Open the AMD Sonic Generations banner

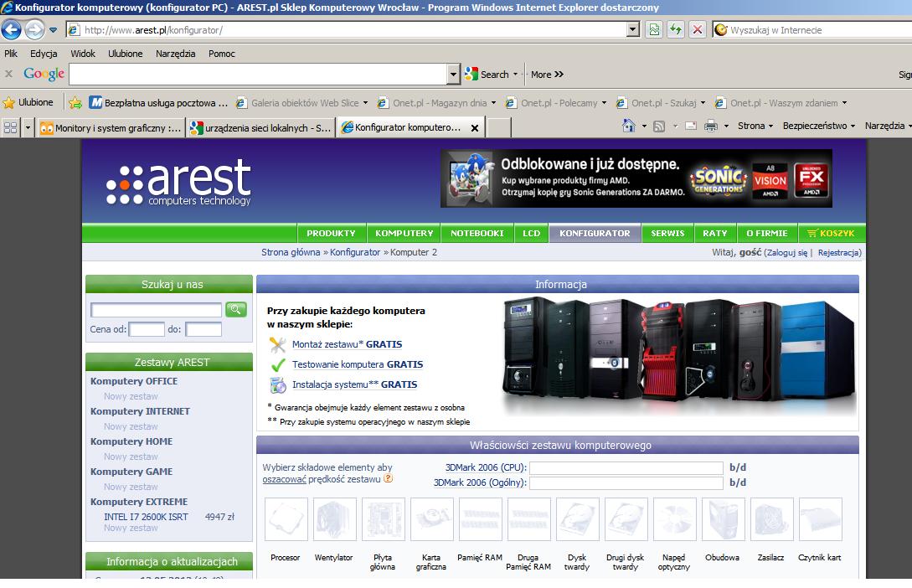coord(636,178)
